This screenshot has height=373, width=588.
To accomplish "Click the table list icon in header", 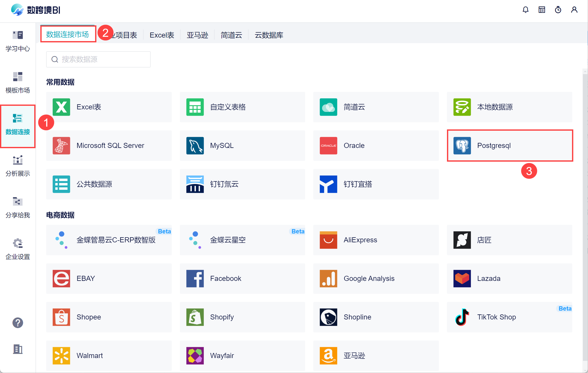I will point(542,10).
